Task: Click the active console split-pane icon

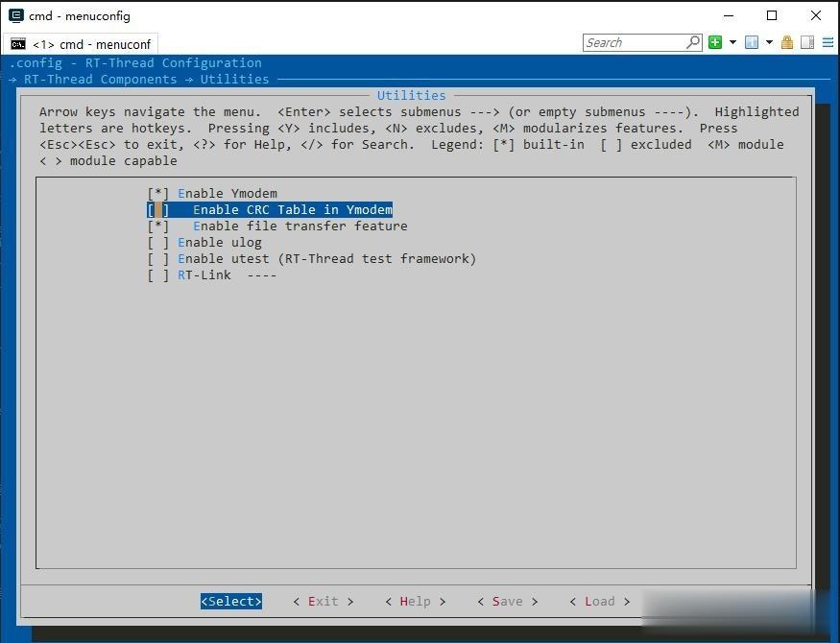Action: coord(752,42)
